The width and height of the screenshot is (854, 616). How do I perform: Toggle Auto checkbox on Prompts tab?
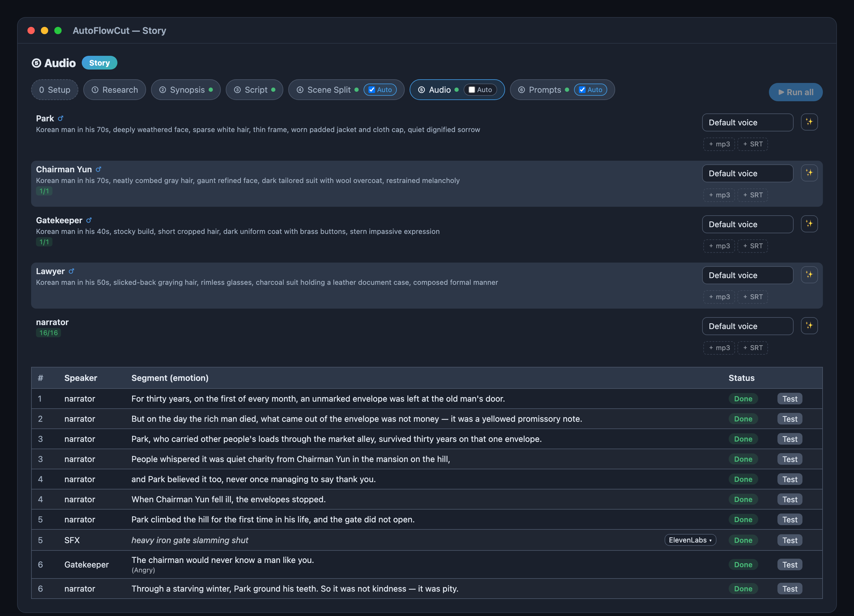point(582,90)
